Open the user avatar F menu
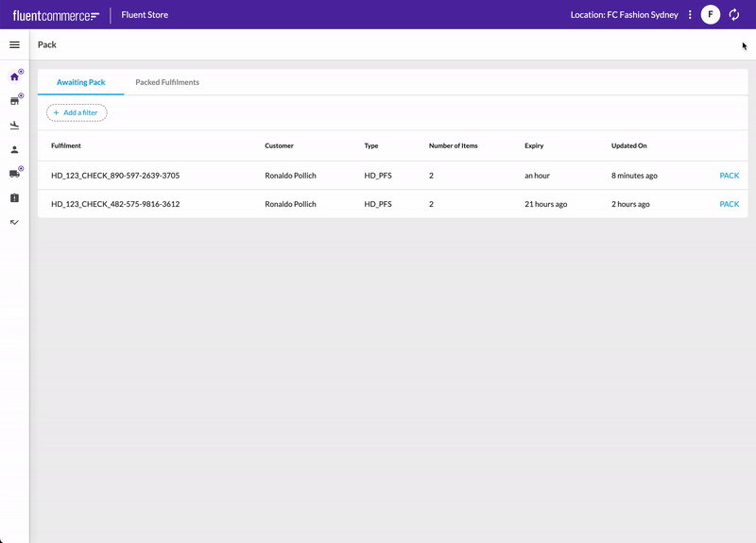 (x=711, y=14)
